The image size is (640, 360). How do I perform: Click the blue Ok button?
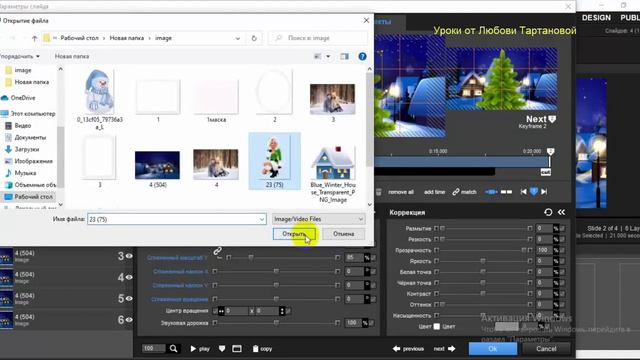[x=493, y=349]
